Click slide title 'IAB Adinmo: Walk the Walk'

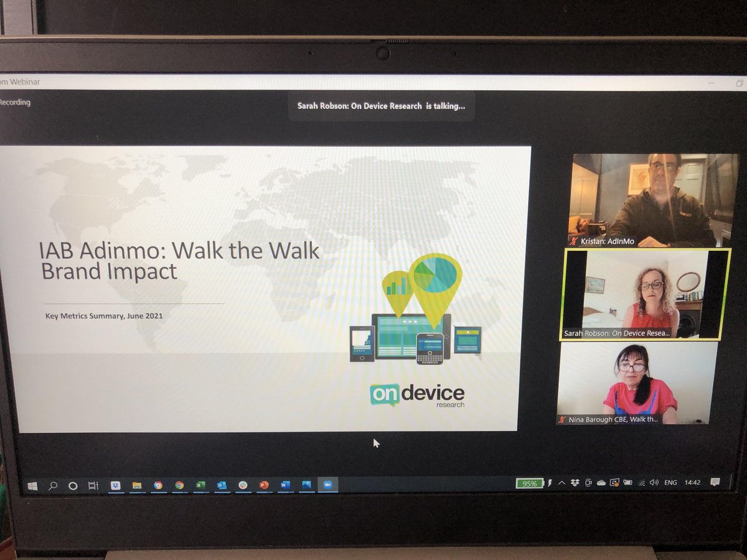click(179, 251)
